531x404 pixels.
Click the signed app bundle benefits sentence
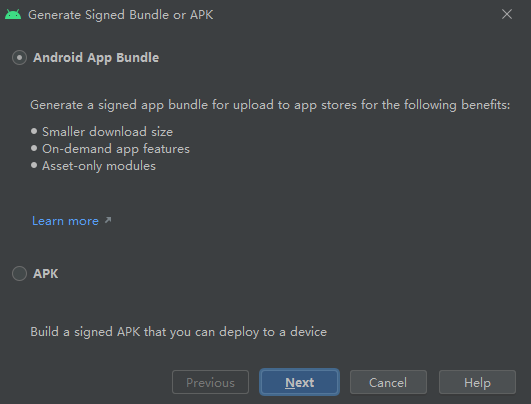pos(270,105)
